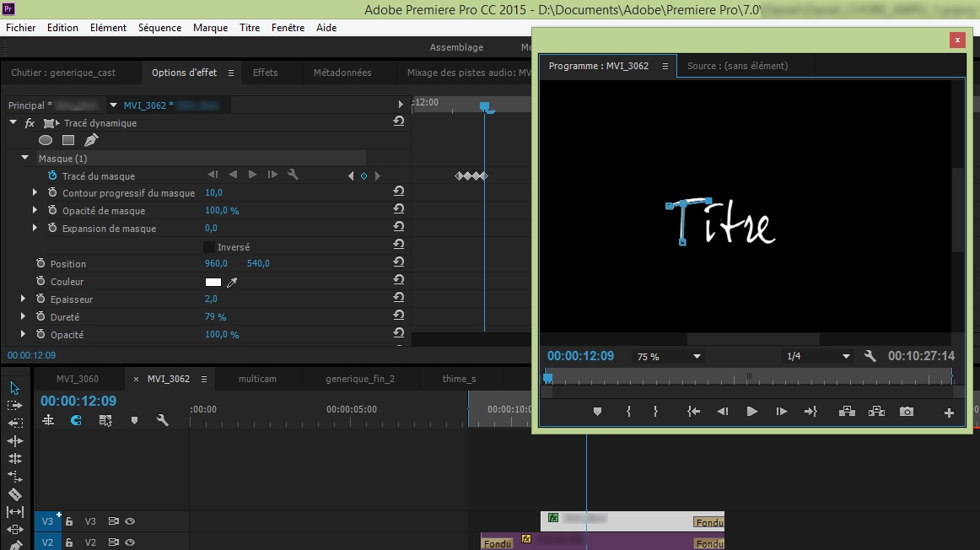Open the Assemblage workspace
Image resolution: width=980 pixels, height=550 pixels.
point(456,47)
